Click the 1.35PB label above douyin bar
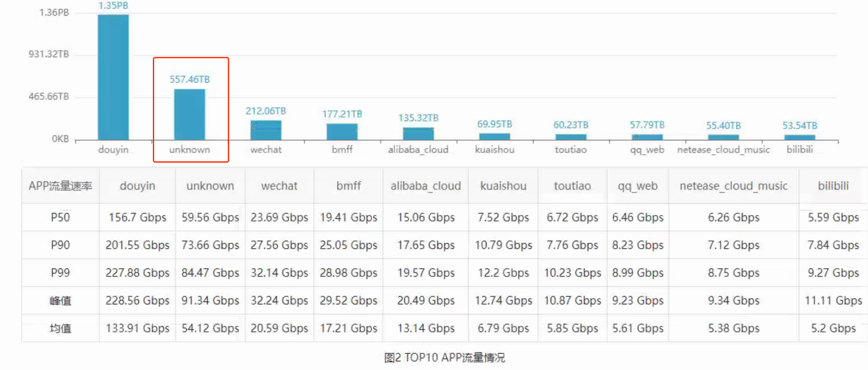This screenshot has height=370, width=868. [x=113, y=6]
